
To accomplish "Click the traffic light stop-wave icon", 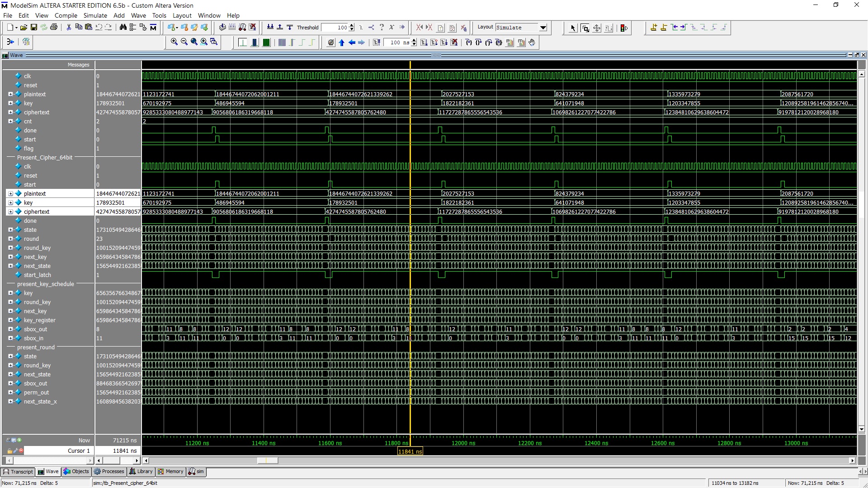I will (624, 28).
